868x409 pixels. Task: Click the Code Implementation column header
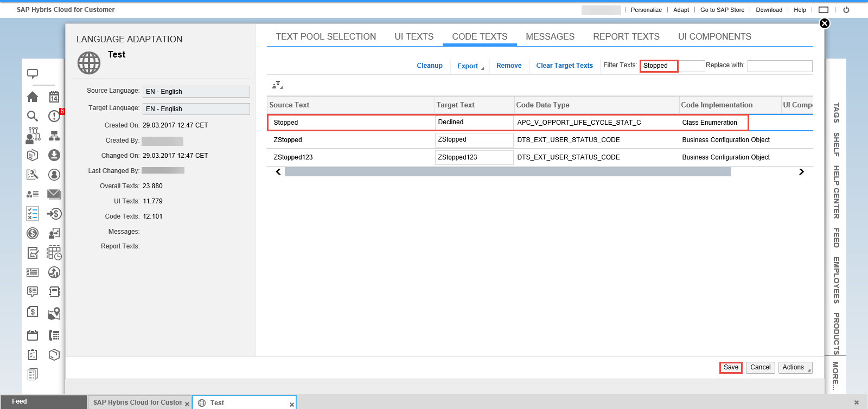click(730, 105)
